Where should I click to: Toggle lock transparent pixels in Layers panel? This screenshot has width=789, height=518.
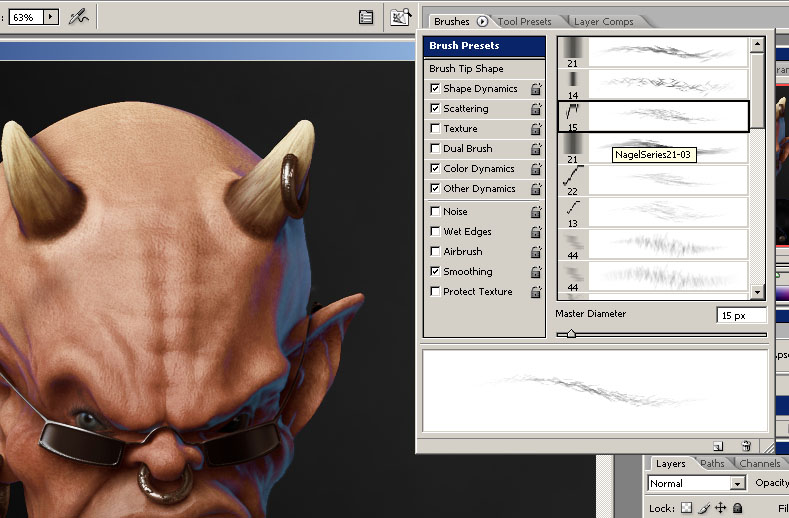coord(686,508)
